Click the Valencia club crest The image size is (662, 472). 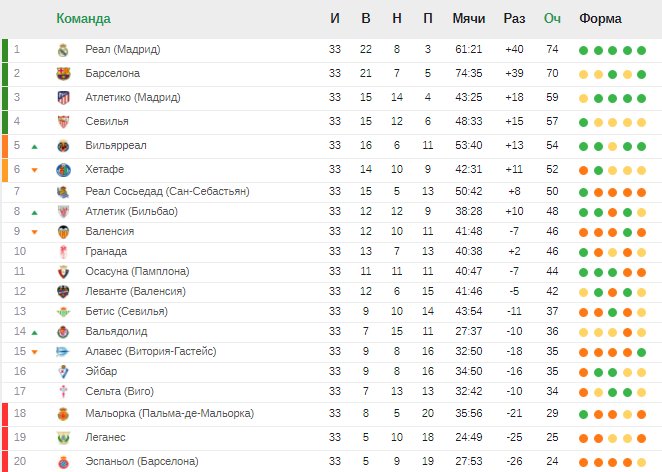[x=63, y=232]
